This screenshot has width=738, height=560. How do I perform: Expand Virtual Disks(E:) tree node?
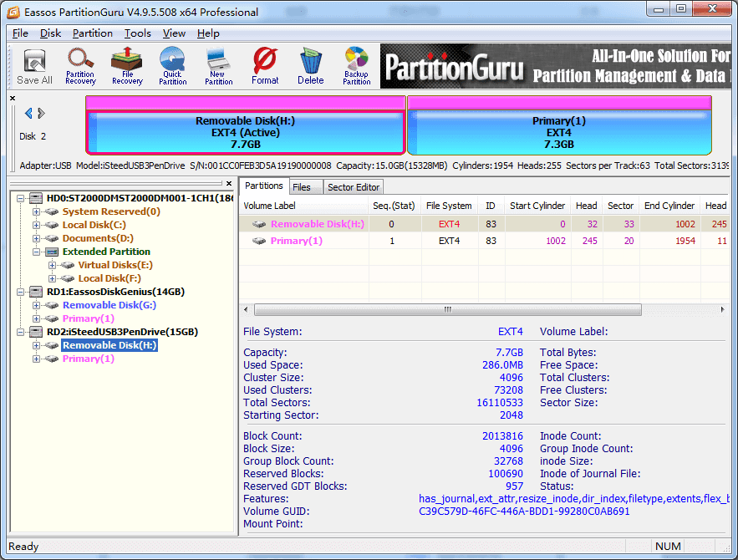(x=53, y=266)
